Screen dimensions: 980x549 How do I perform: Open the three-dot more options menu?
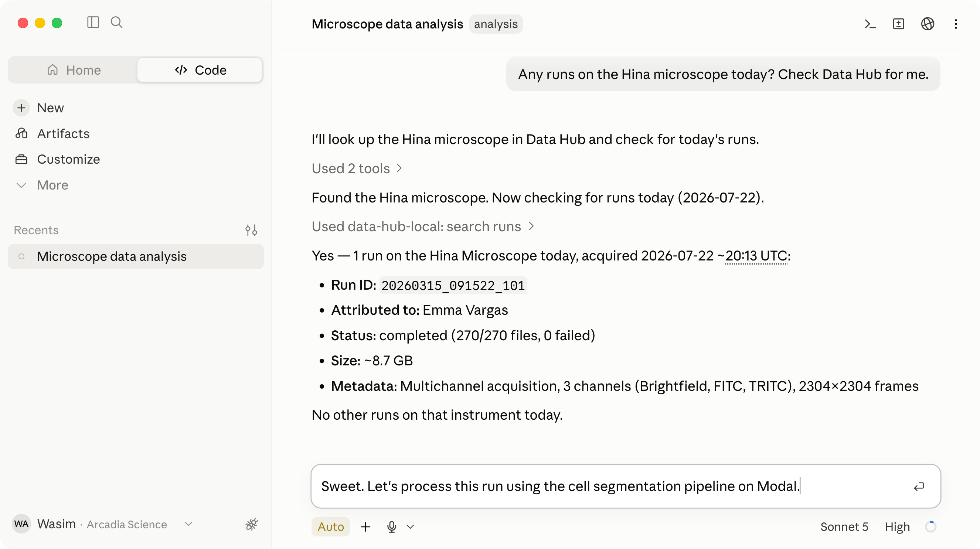956,24
